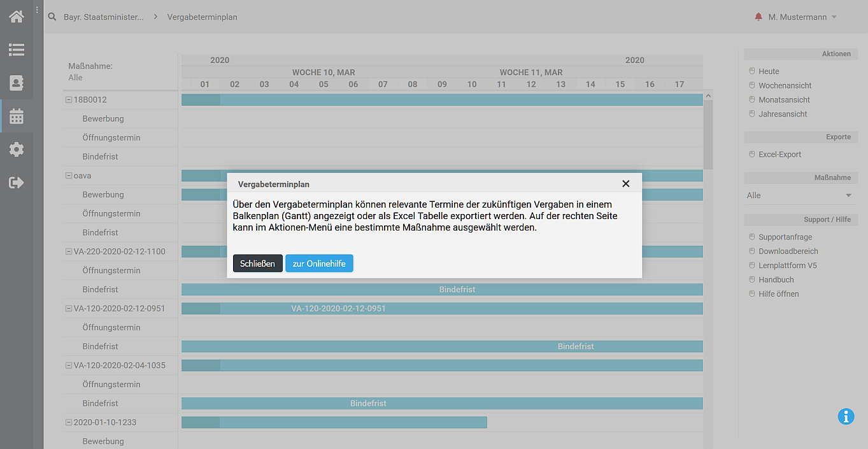Open settings gear icon in sidebar
This screenshot has width=868, height=449.
click(x=16, y=150)
